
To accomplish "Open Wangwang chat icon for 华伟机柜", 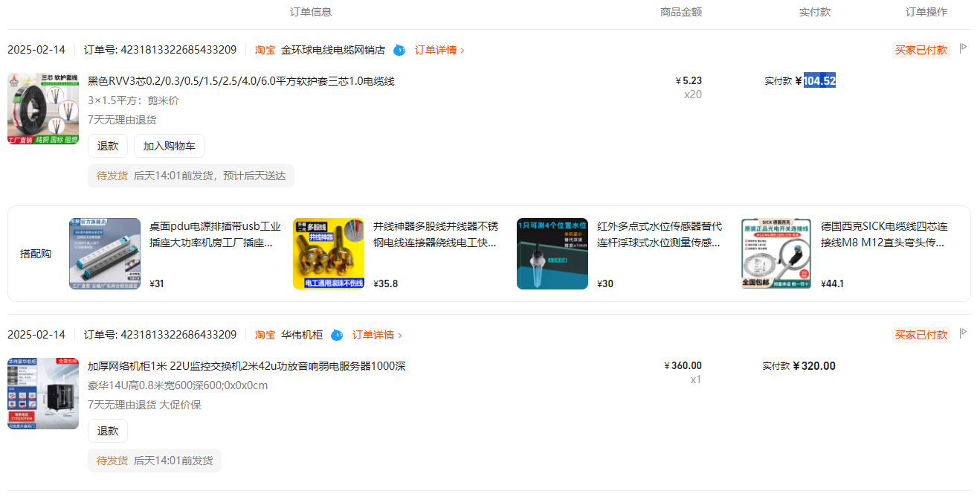I will tap(337, 335).
